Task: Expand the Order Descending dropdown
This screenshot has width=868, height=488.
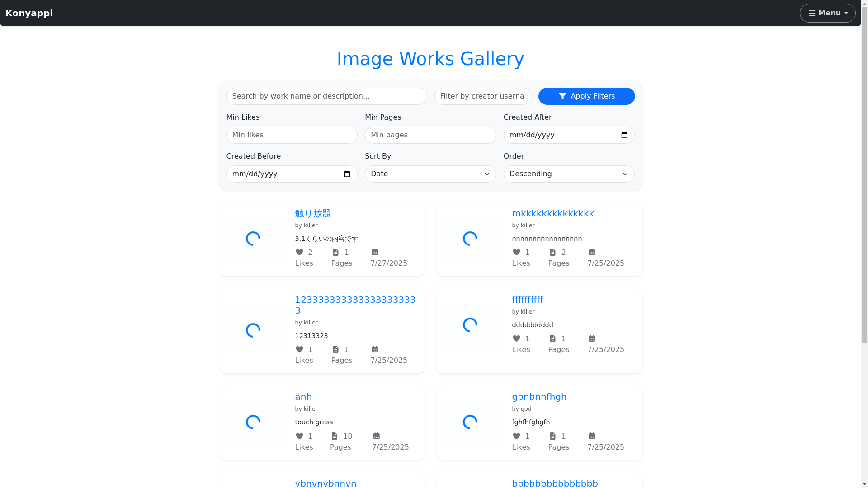Action: (x=569, y=174)
